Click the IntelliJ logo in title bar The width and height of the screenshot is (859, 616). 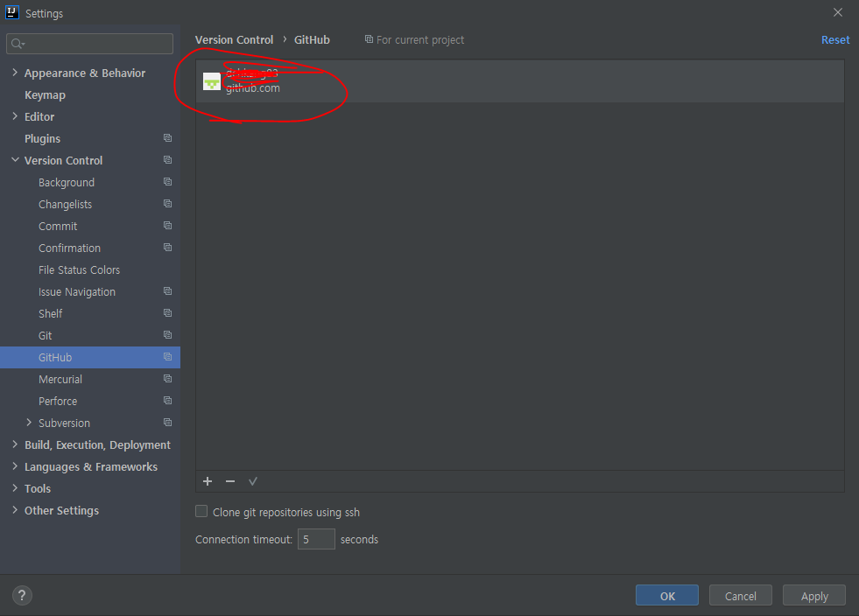pyautogui.click(x=12, y=12)
